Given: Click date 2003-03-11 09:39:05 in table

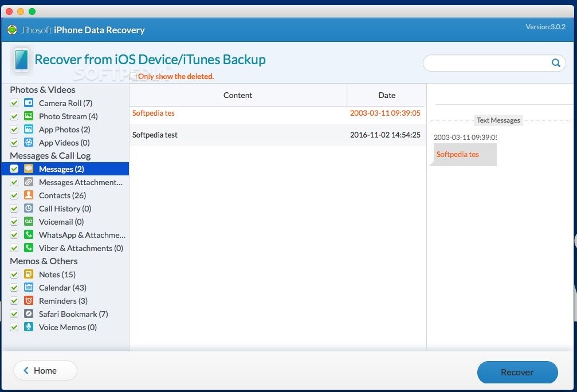Looking at the screenshot, I should click(x=385, y=113).
